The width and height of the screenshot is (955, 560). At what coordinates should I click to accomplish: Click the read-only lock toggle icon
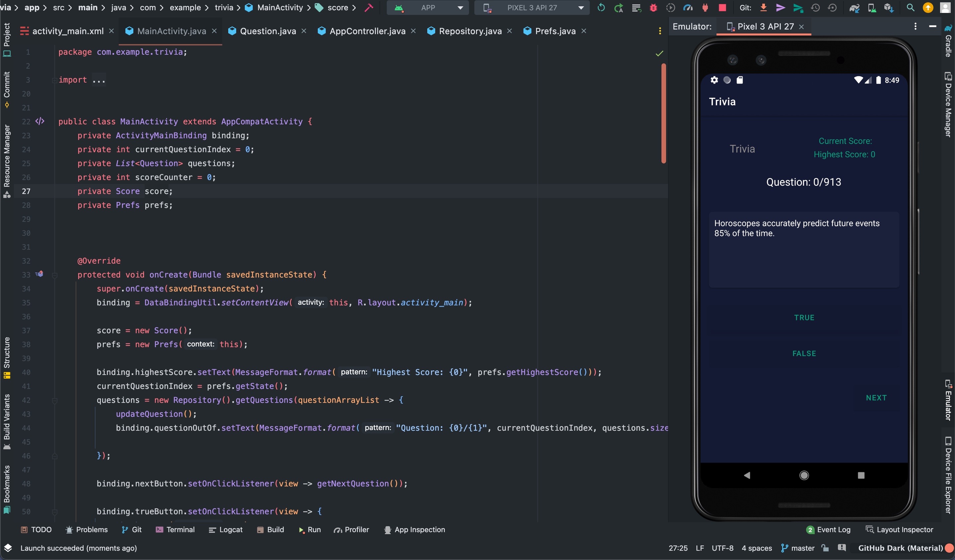(825, 548)
